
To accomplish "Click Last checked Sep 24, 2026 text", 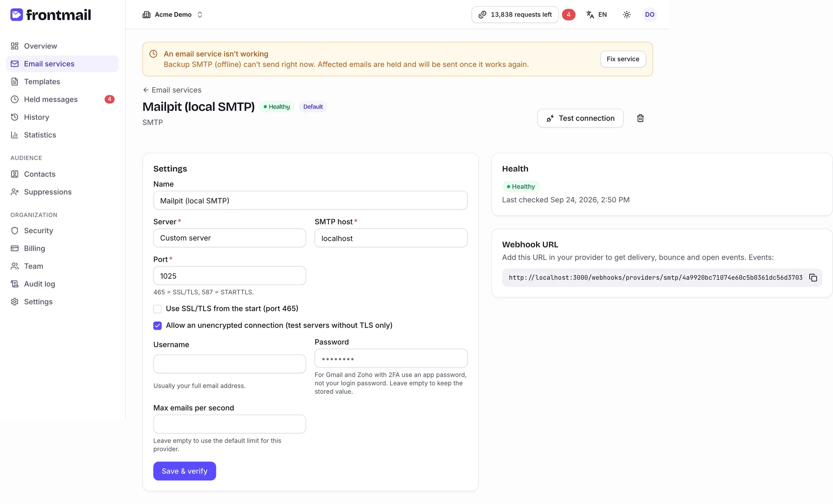I will point(566,200).
